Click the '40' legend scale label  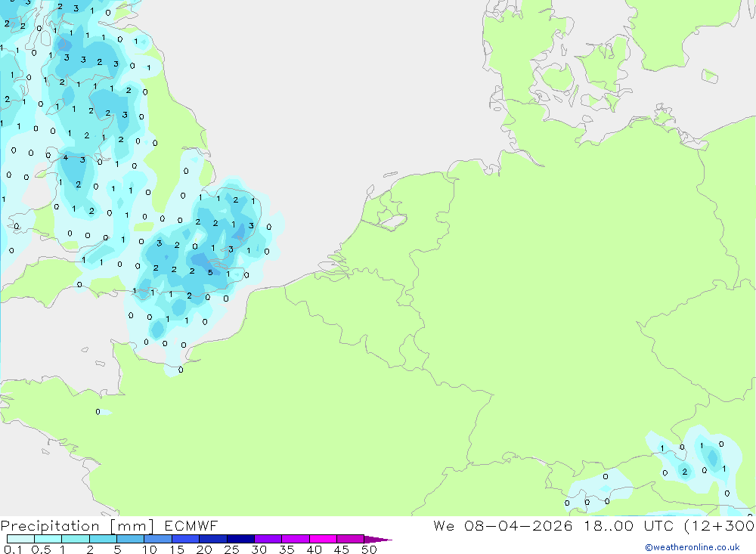(x=314, y=549)
